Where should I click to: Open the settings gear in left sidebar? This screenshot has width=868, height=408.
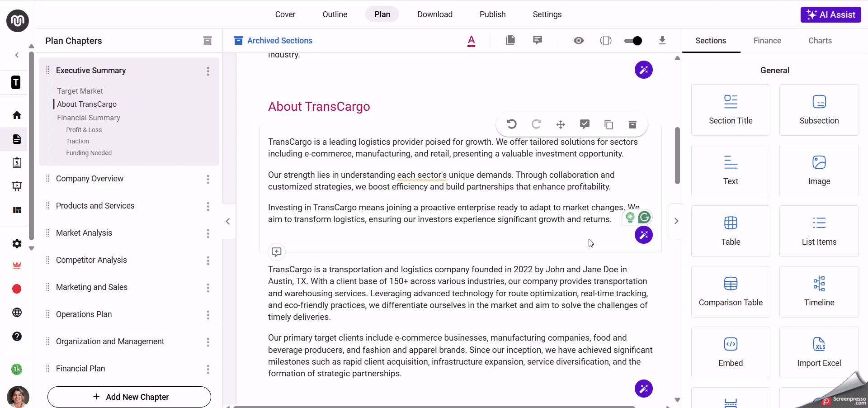[x=17, y=244]
